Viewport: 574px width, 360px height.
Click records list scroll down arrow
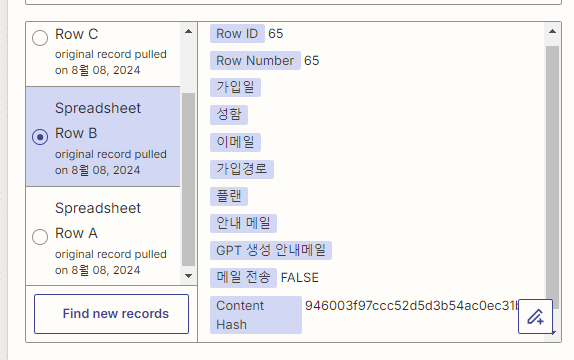189,276
